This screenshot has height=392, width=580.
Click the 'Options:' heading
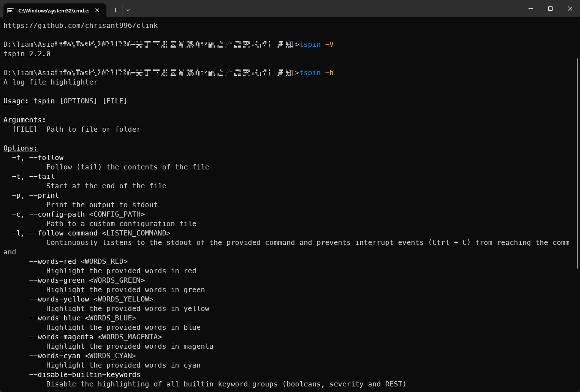(x=21, y=148)
